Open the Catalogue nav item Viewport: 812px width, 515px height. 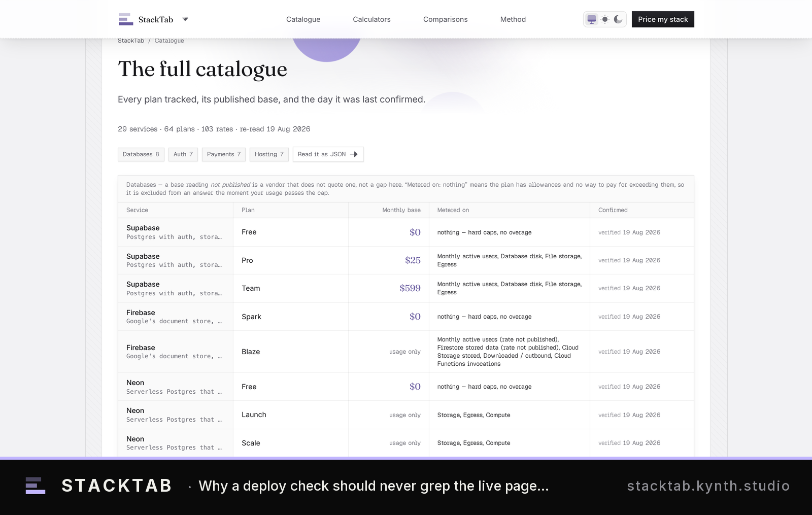click(303, 19)
